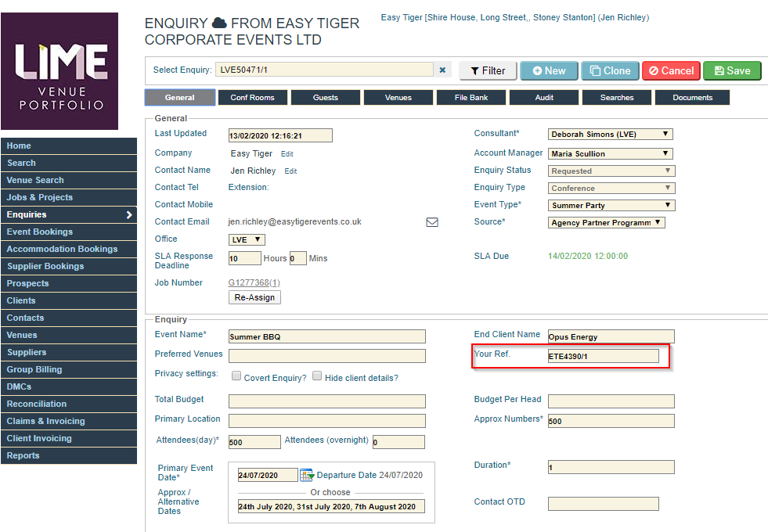Click the Re-Assign button
Screen dimensions: 768x532
tap(254, 297)
